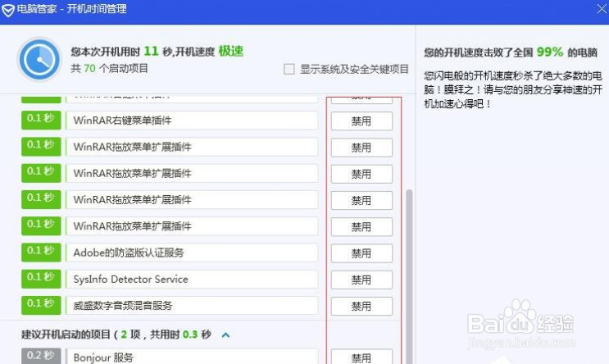Select the WinRAR右键菜单插件 row
609x364 pixels.
tap(192, 121)
